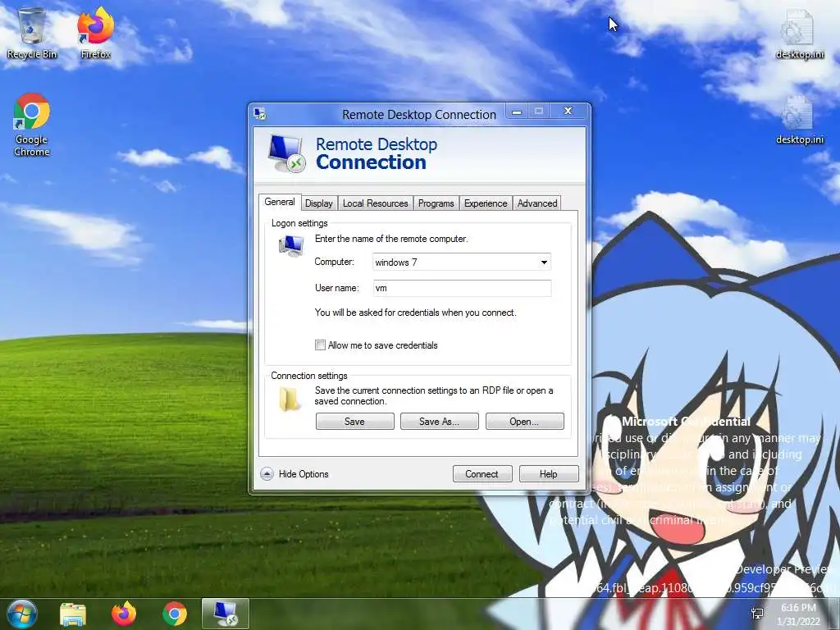Click the Open... button
840x630 pixels.
point(524,422)
